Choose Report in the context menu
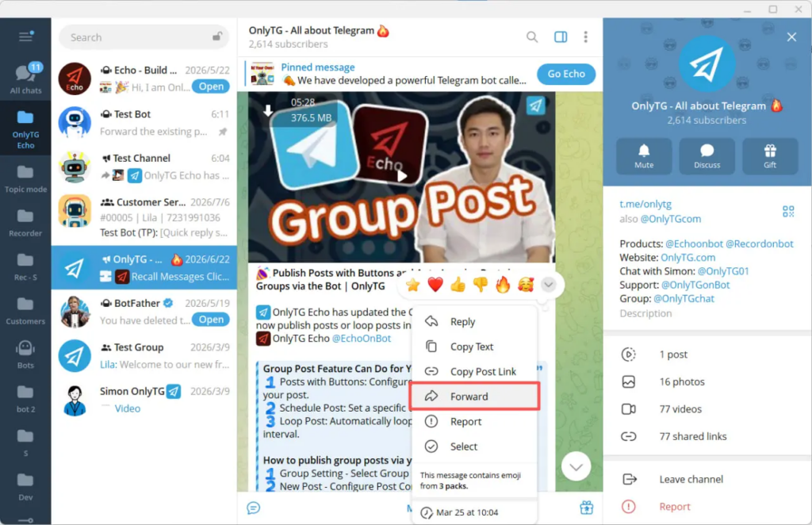Viewport: 812px width, 525px height. pyautogui.click(x=474, y=421)
